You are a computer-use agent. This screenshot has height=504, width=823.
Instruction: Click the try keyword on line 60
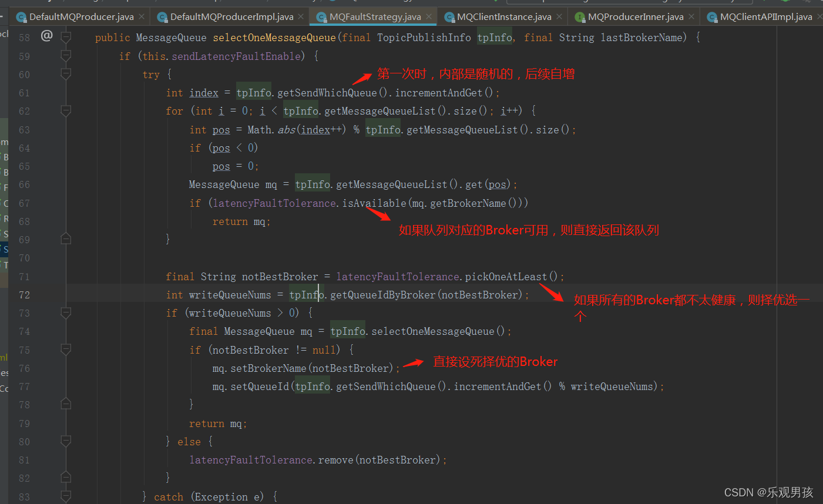(x=151, y=75)
